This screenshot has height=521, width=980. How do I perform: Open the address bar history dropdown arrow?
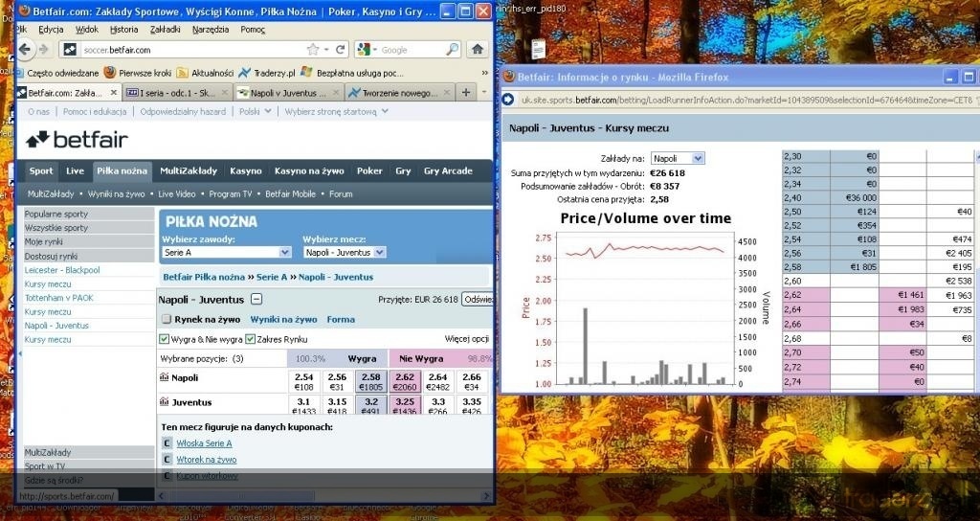pos(326,50)
